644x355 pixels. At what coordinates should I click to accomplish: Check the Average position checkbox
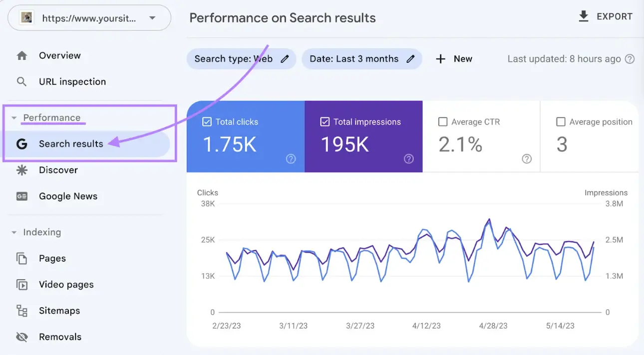point(560,121)
